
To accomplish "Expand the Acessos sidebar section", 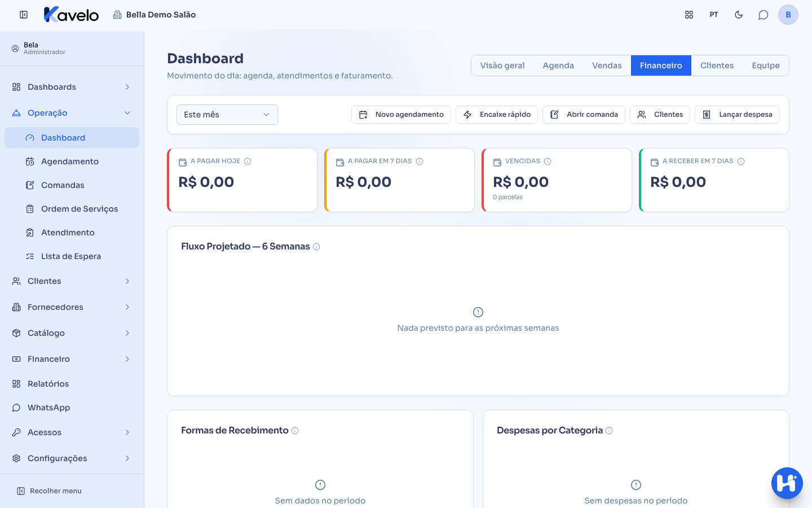I will [72, 432].
